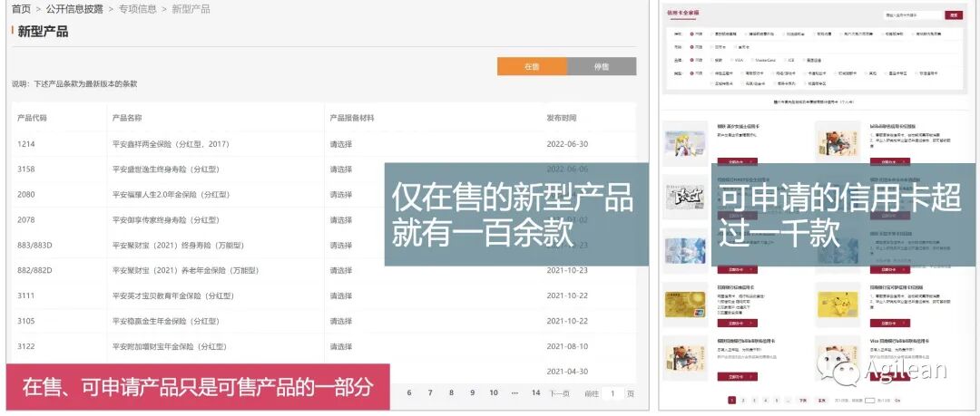Viewport: 980px width, 416px height.
Task: Open 请选择 dropdown for product 882/882D
Action: click(x=341, y=270)
